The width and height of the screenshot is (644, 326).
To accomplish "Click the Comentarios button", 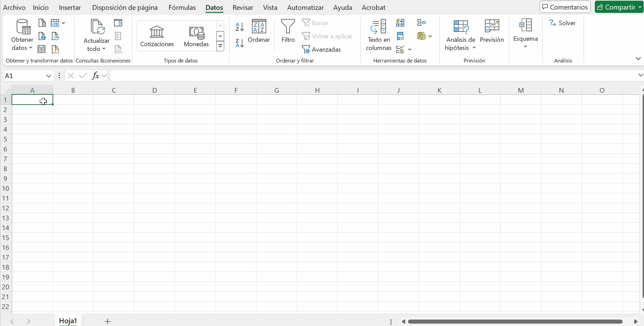I will (565, 7).
